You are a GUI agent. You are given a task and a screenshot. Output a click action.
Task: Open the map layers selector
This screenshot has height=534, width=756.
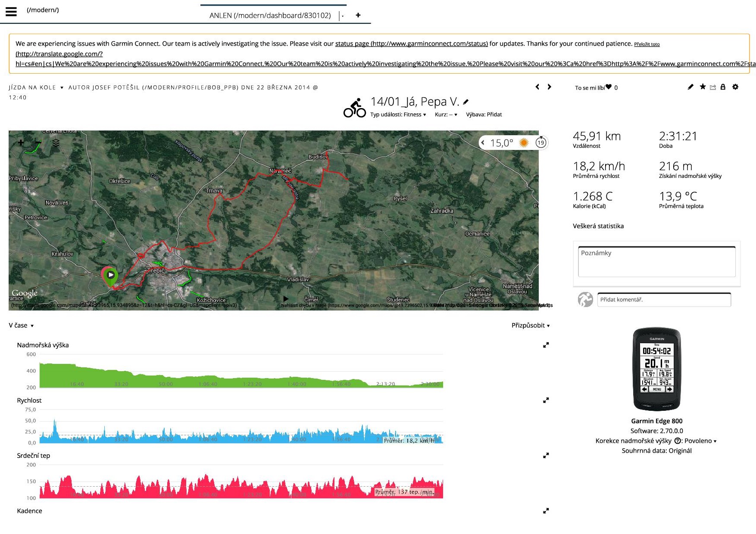click(56, 143)
